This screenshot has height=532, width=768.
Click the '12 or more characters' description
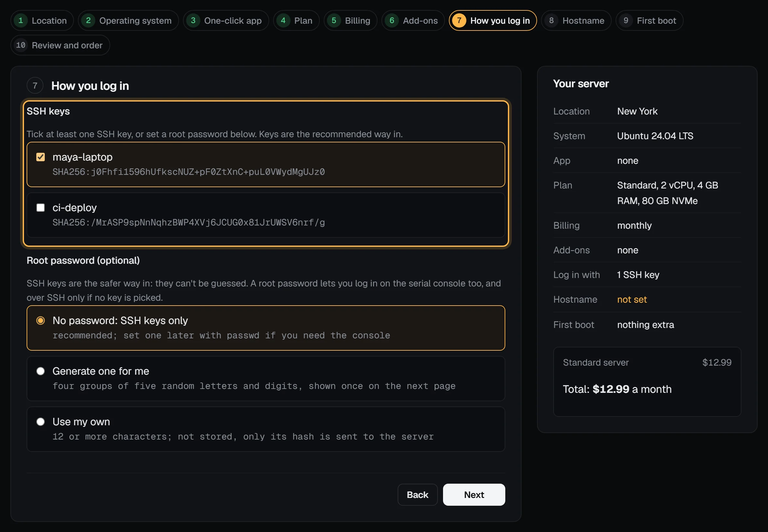pos(243,437)
